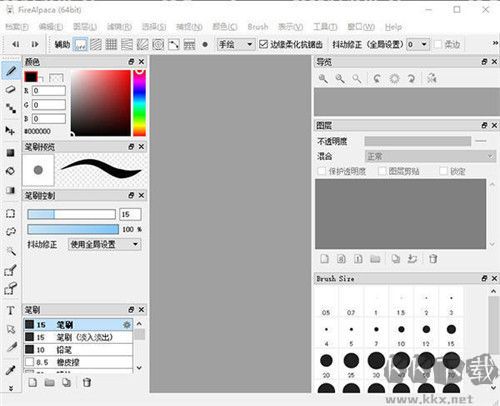Open the freehand mode dropdown

236,44
